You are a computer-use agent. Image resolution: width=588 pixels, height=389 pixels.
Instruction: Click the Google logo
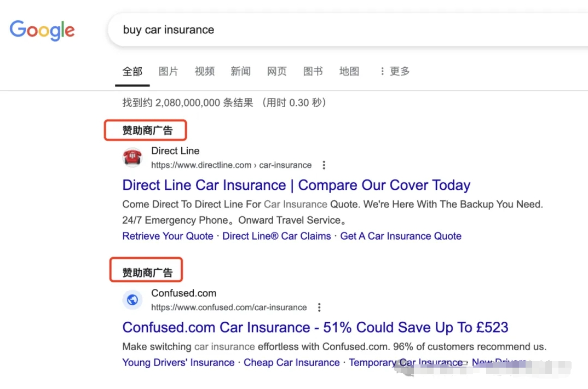pyautogui.click(x=42, y=30)
